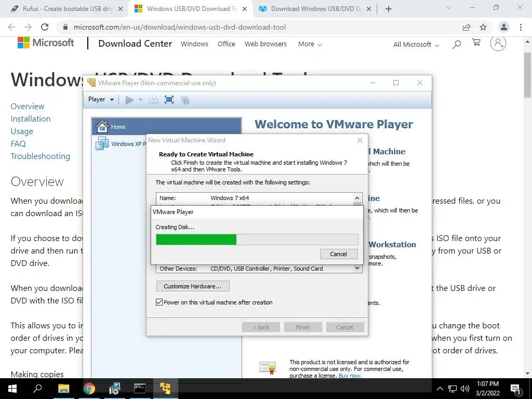Image resolution: width=532 pixels, height=399 pixels.
Task: Close the Rufus browser tab
Action: pyautogui.click(x=121, y=9)
